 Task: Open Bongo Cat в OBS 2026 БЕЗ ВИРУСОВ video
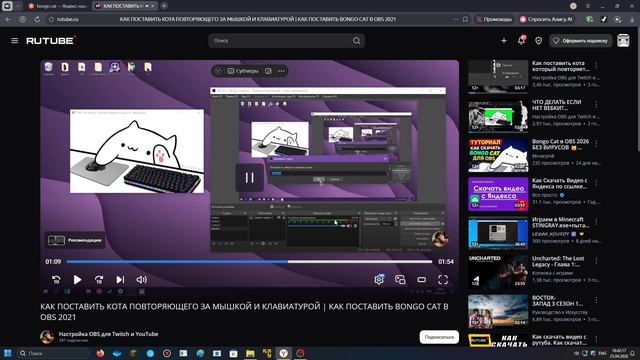click(x=498, y=155)
